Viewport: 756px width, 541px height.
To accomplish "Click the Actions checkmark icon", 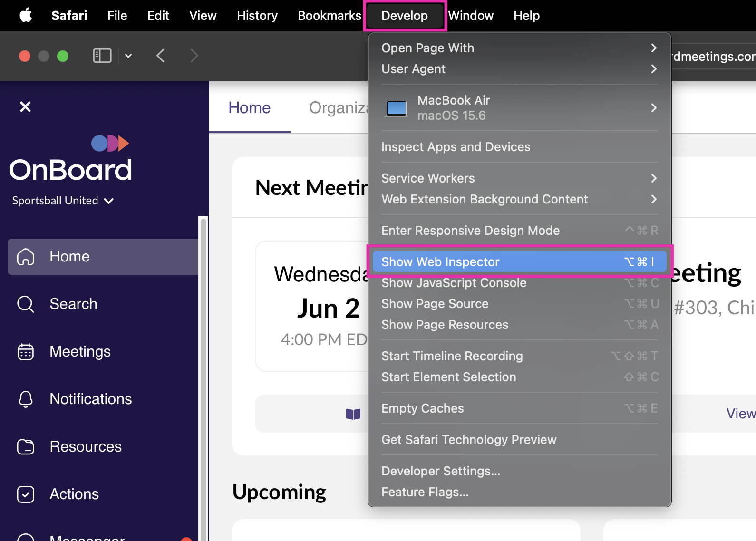I will point(26,494).
